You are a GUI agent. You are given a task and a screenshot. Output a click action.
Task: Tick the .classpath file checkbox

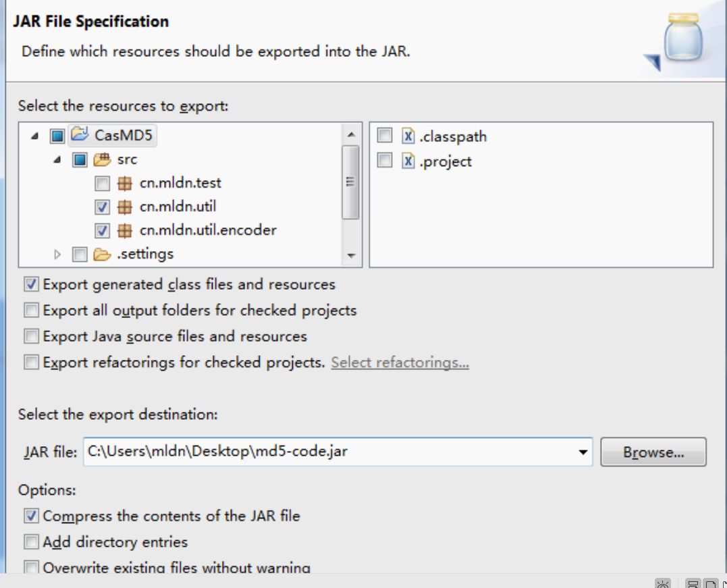384,136
